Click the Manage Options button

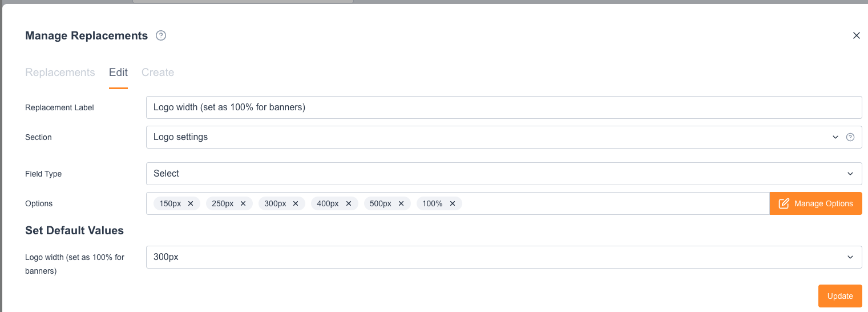(x=815, y=203)
